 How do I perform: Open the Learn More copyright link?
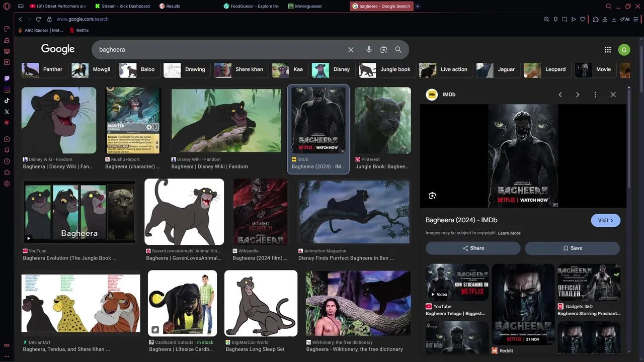[x=509, y=233]
